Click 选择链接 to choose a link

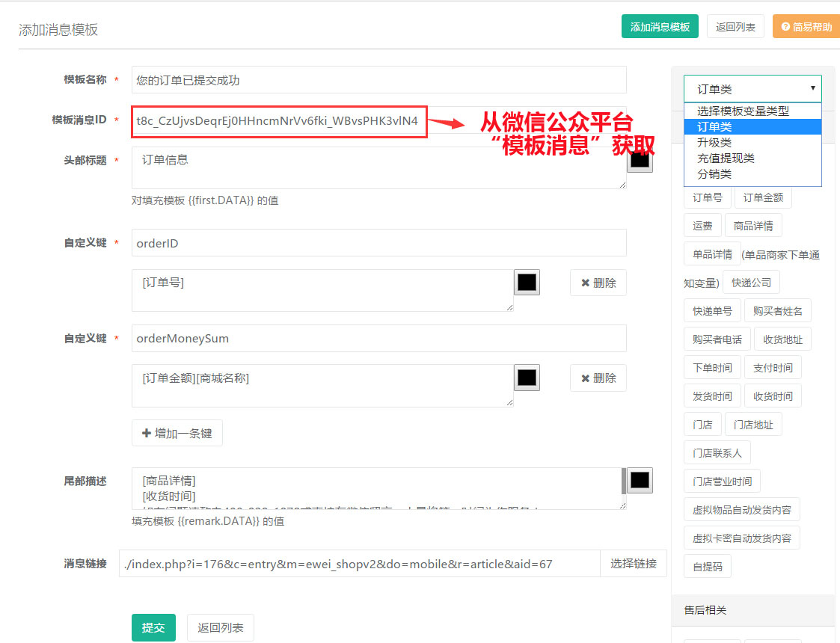coord(633,564)
